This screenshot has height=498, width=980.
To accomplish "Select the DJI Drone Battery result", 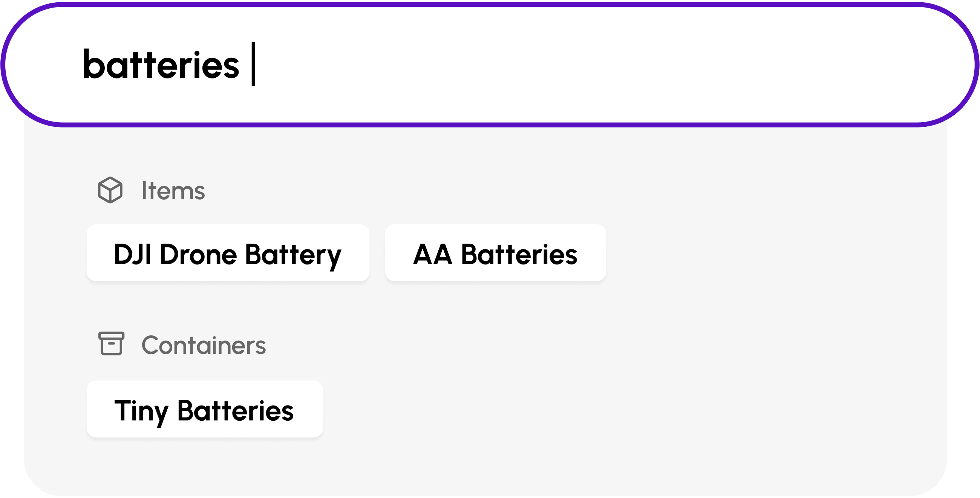I will click(228, 253).
